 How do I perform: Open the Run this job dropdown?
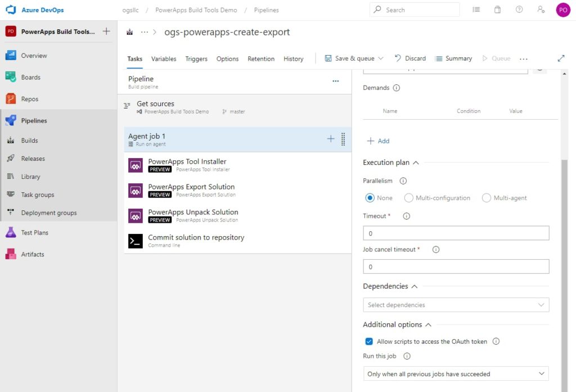(x=456, y=373)
